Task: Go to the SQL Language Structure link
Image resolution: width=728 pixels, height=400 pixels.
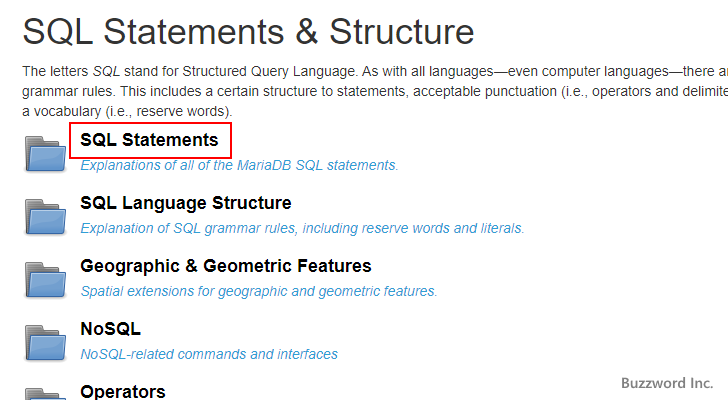Action: pos(186,203)
